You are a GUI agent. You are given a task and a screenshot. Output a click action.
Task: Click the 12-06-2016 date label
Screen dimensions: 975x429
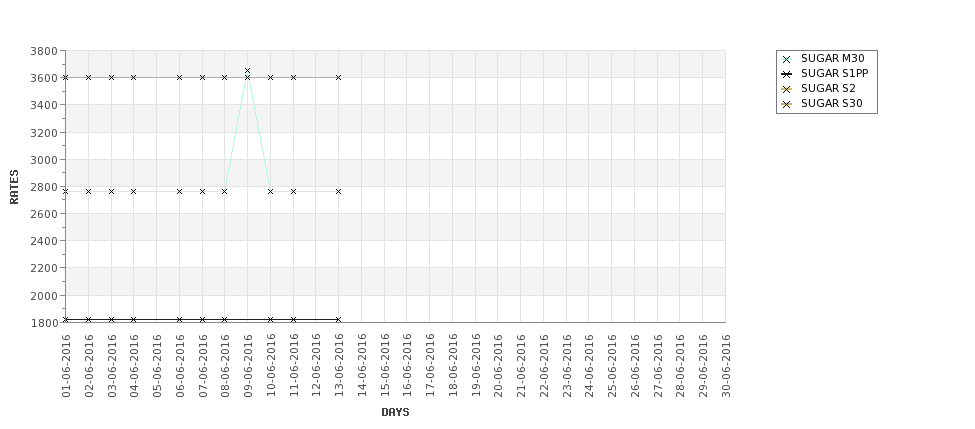point(316,366)
